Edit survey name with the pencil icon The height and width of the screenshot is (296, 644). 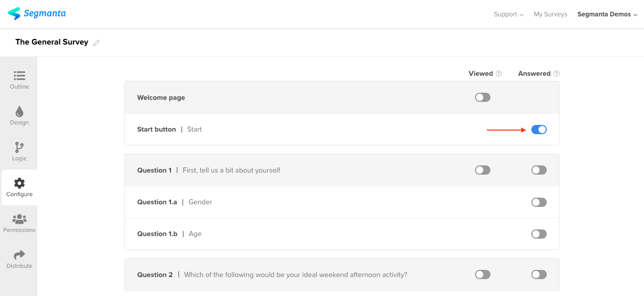pyautogui.click(x=96, y=43)
